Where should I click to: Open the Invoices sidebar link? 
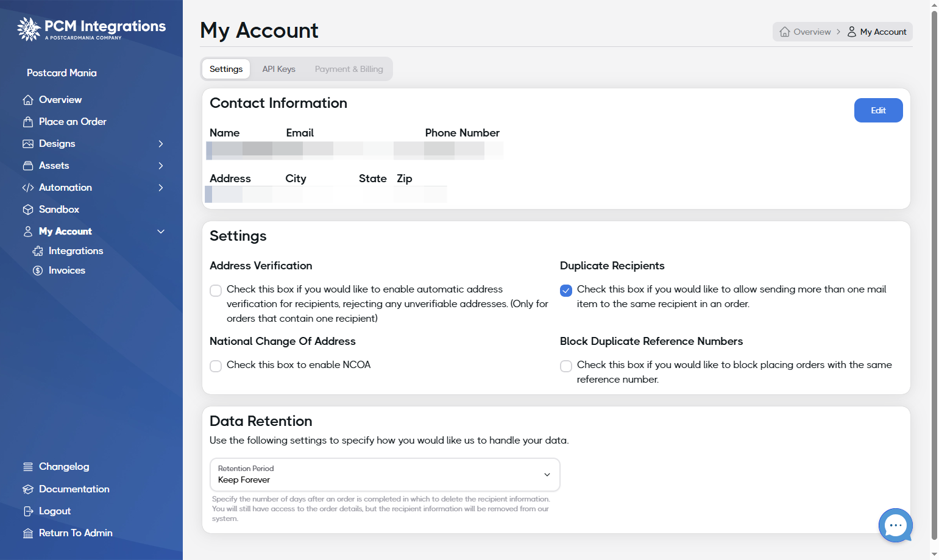67,271
